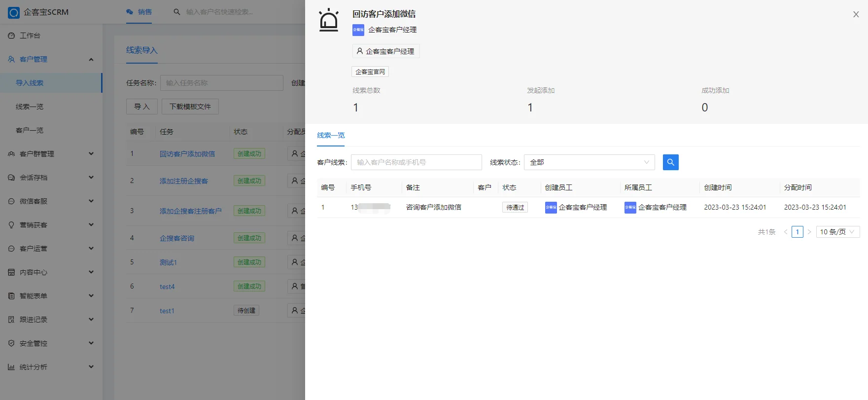Click the 会话存档 chat icon

point(11,178)
